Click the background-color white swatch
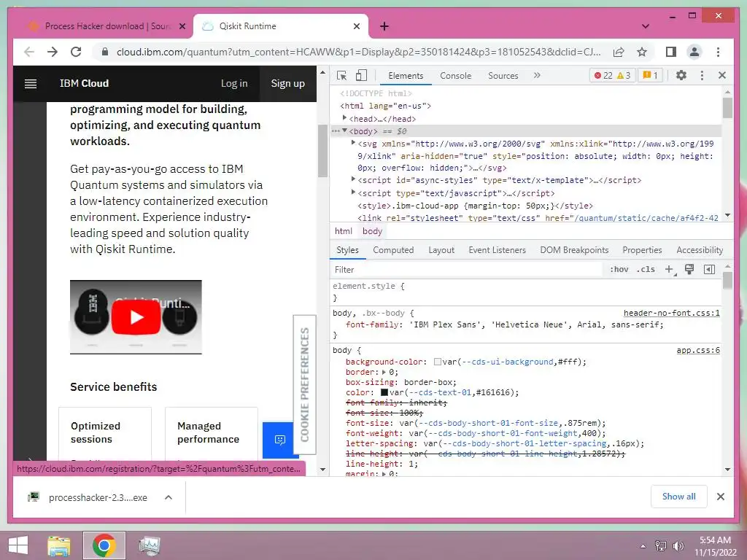Image resolution: width=747 pixels, height=560 pixels. coord(438,362)
